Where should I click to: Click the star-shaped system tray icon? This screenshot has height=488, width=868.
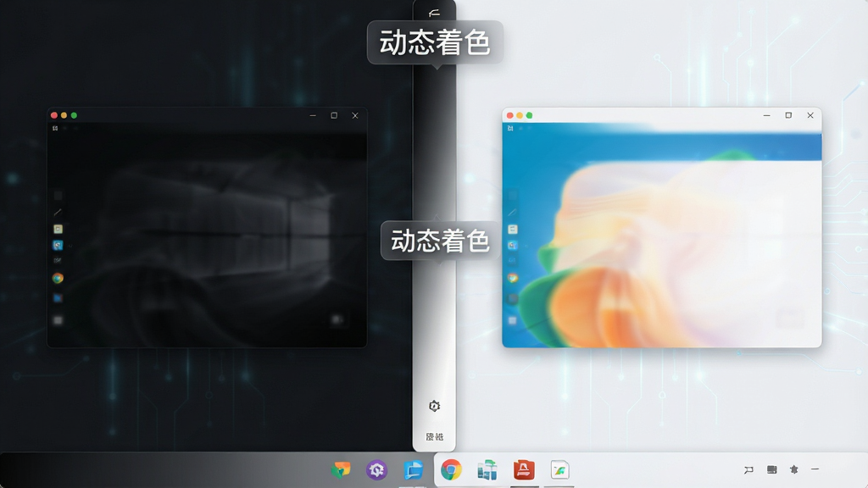pos(793,469)
